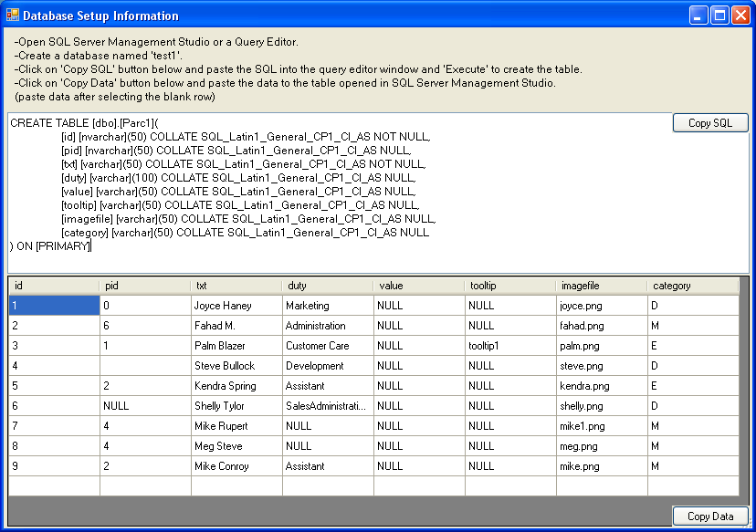Click the 'duty' column header

(x=328, y=286)
